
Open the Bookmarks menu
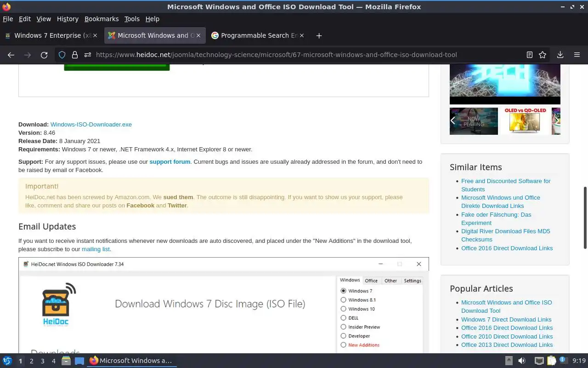(x=102, y=19)
